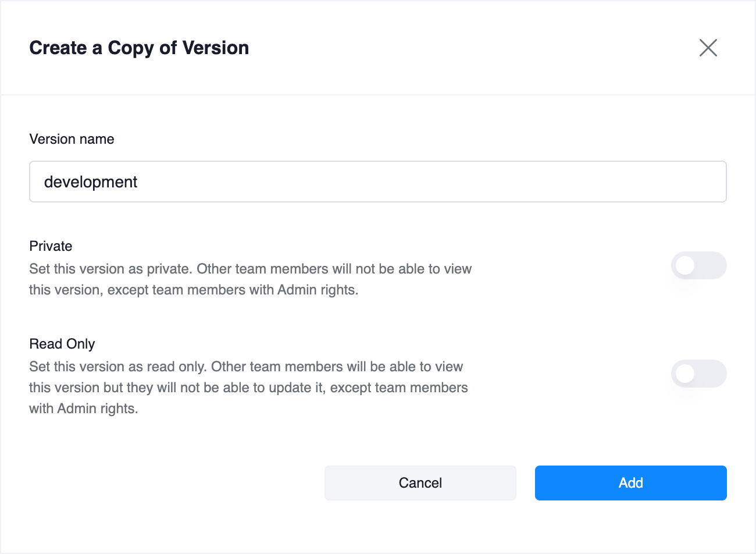Click the "development" text in the name field
This screenshot has width=756, height=554.
tap(91, 182)
